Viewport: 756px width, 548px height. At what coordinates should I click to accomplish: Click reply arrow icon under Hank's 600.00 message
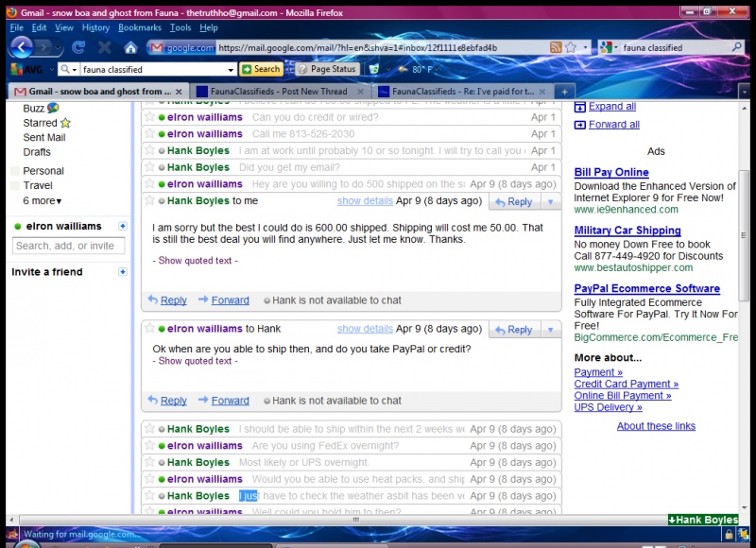pos(153,300)
